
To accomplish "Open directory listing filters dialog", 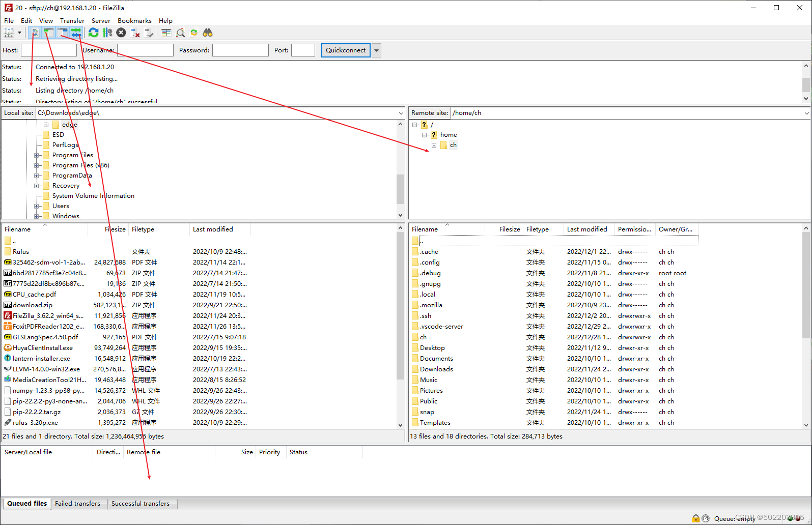I will point(166,33).
